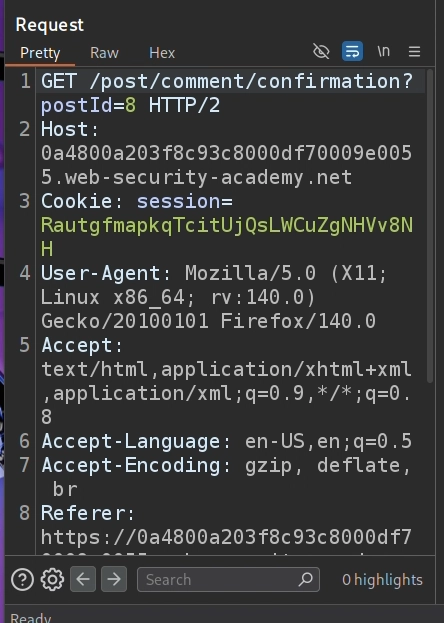Click the vertical scrollbar of the request editor
This screenshot has width=444, height=623.
click(430, 226)
